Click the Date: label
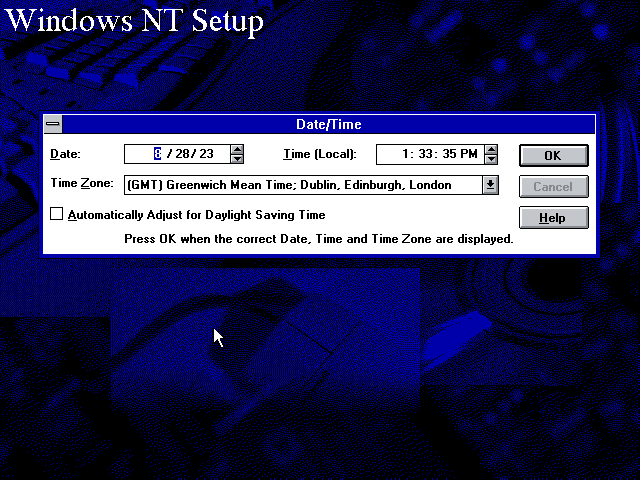Image resolution: width=640 pixels, height=480 pixels. [x=65, y=154]
